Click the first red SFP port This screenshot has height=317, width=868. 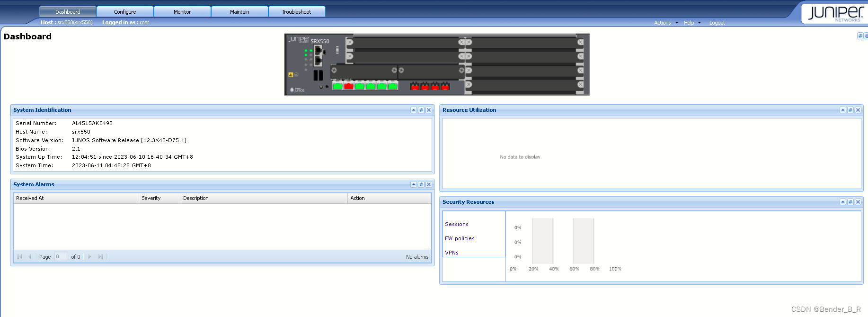pyautogui.click(x=415, y=86)
